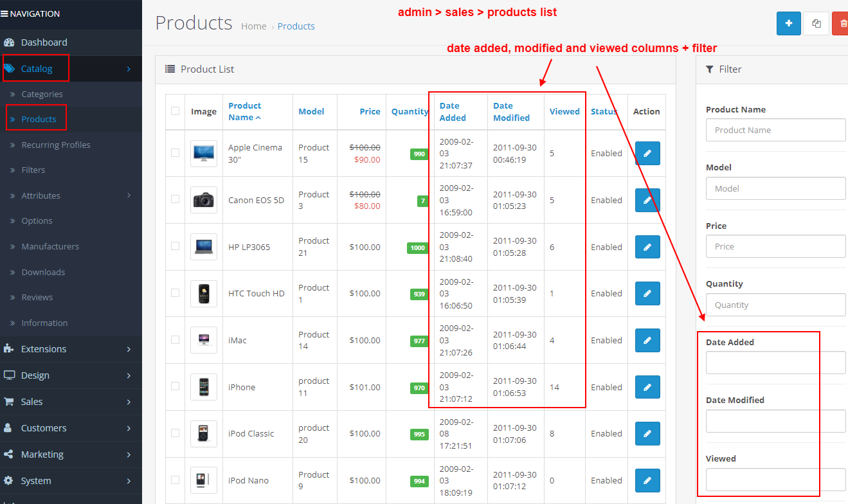The width and height of the screenshot is (848, 504).
Task: Click the edit pencil for Canon EOS 5D
Action: coord(647,200)
